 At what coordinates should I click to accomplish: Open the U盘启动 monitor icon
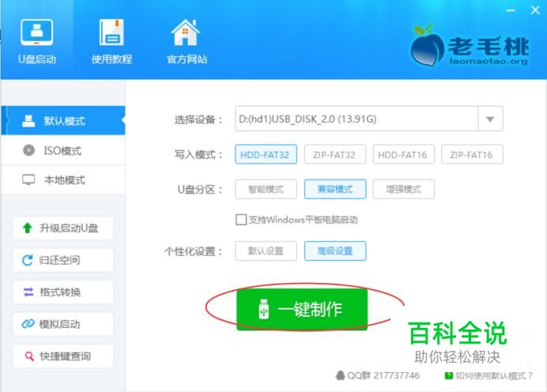click(36, 32)
